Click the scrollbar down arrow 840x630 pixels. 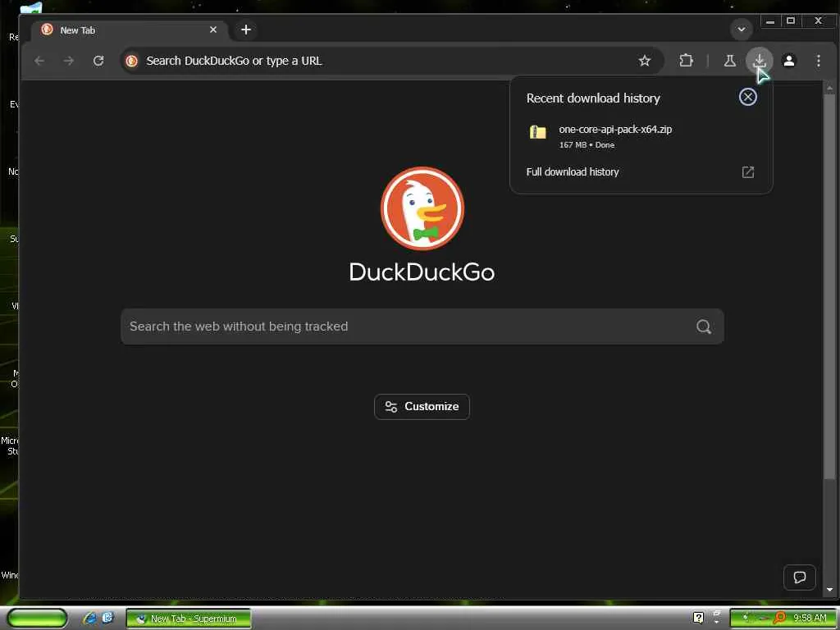coord(830,590)
